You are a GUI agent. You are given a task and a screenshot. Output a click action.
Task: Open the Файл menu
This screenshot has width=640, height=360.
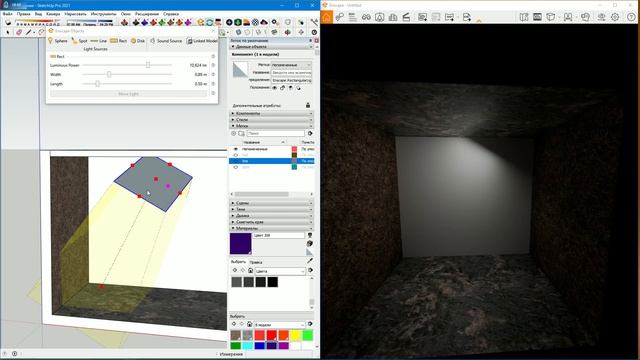(x=7, y=14)
